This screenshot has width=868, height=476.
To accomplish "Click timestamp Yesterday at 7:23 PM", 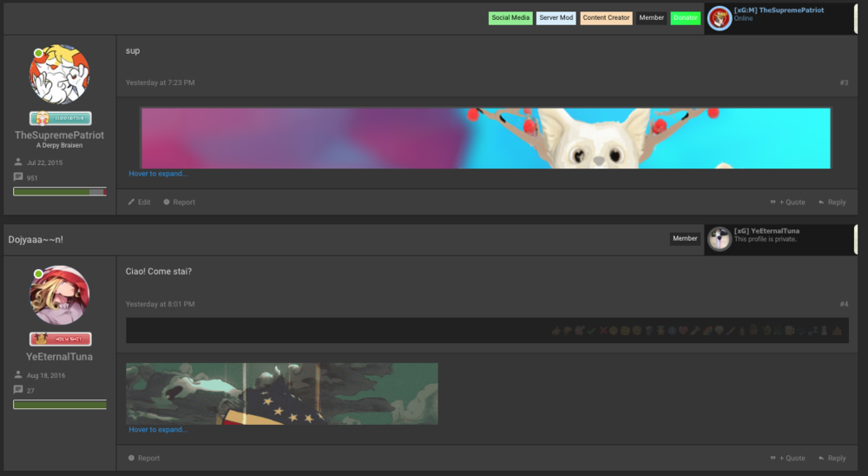I will point(160,83).
